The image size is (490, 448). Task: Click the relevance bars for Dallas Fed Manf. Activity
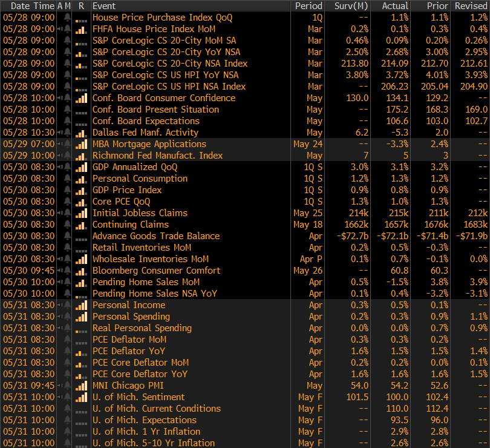pos(81,133)
